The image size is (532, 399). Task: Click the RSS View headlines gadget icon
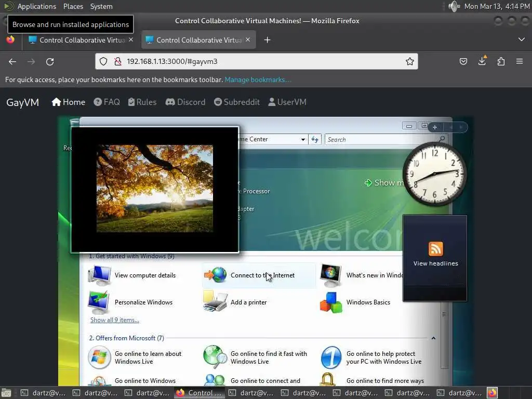pos(436,249)
